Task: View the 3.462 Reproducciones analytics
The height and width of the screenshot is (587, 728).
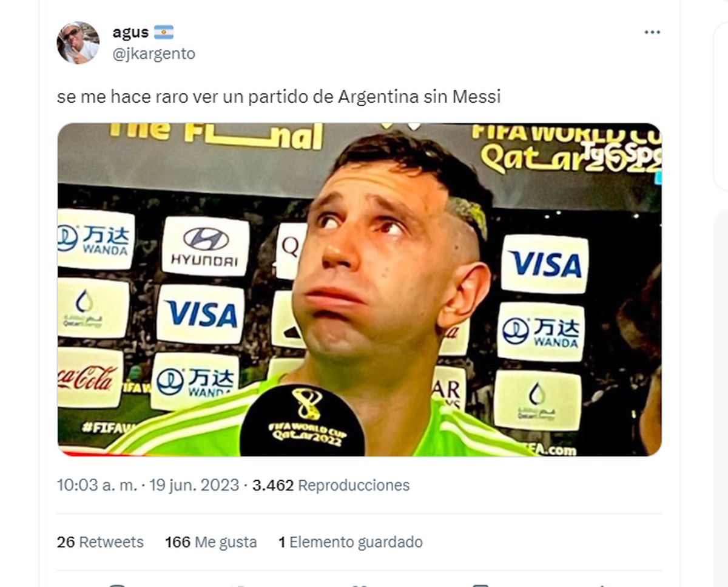Action: pyautogui.click(x=331, y=486)
